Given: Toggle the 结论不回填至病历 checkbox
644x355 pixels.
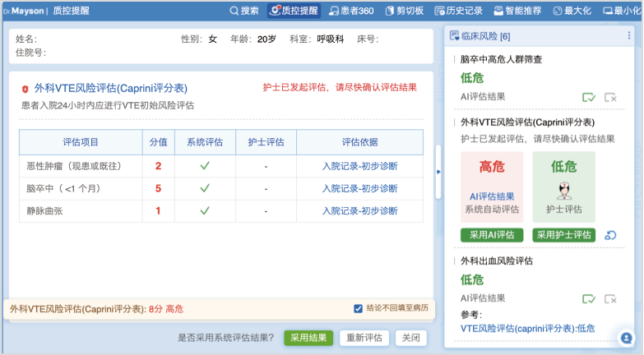Looking at the screenshot, I should (358, 309).
